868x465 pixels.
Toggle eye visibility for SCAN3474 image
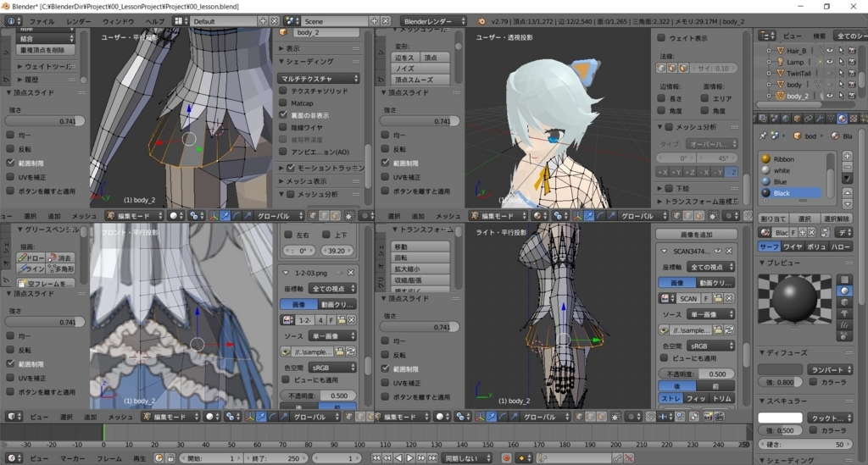pyautogui.click(x=718, y=251)
